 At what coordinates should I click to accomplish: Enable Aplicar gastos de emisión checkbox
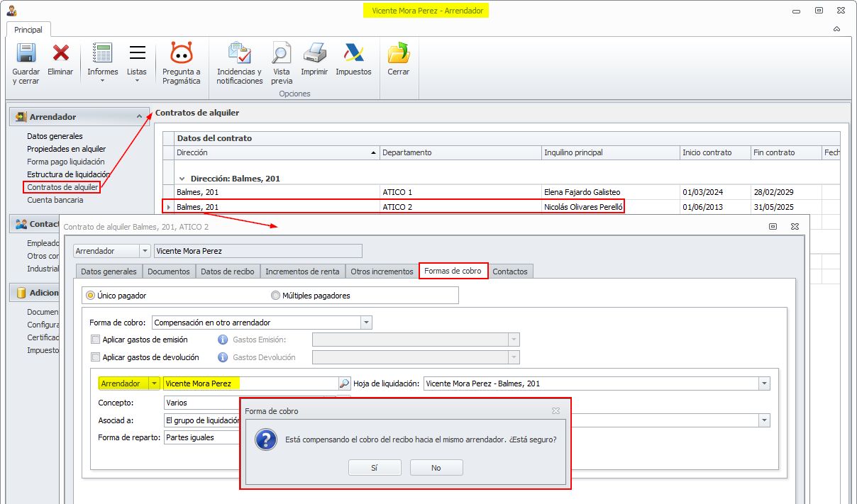click(96, 340)
